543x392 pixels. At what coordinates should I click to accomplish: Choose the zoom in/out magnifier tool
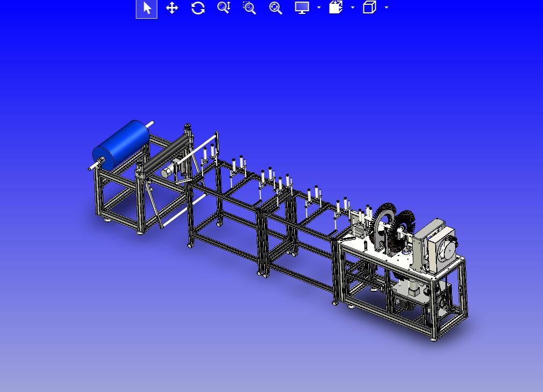click(224, 7)
